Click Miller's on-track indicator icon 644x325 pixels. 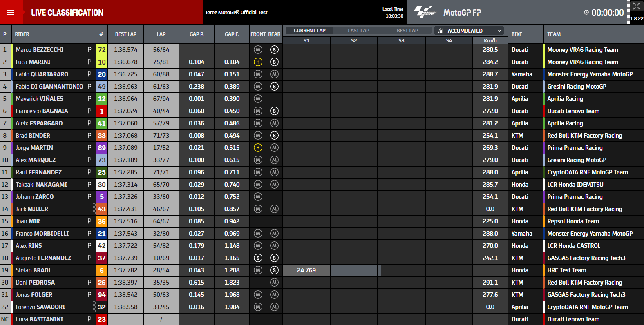point(94,209)
